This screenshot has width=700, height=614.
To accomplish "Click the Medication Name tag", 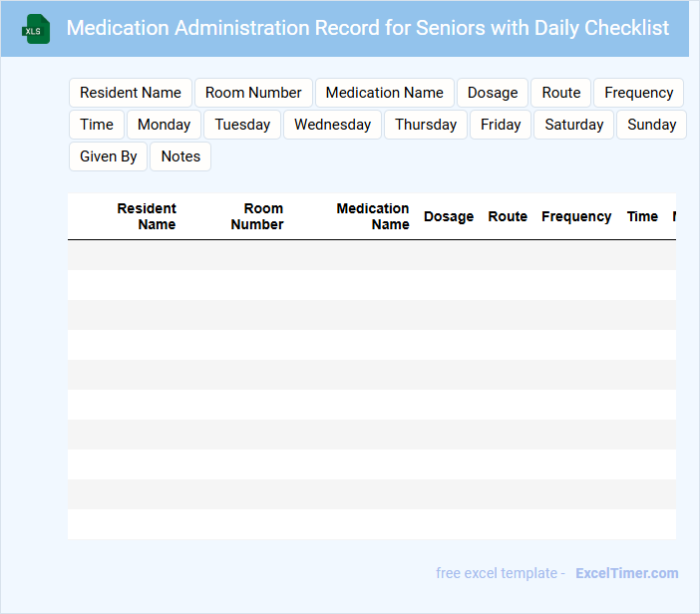I will (385, 93).
